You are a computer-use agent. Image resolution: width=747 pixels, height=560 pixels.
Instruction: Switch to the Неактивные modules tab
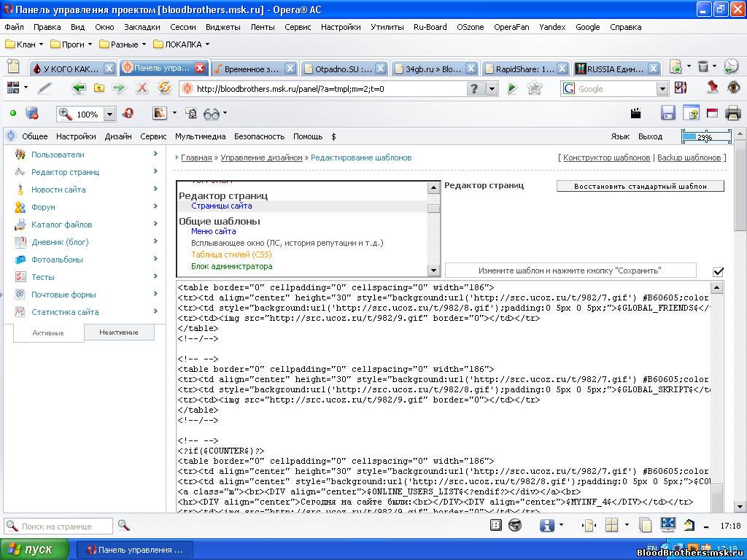click(x=118, y=332)
